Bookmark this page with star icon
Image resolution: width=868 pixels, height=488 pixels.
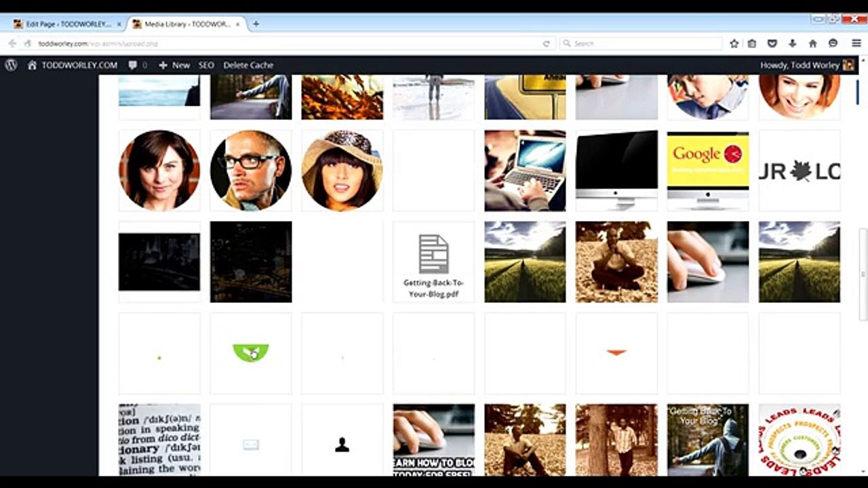(734, 43)
